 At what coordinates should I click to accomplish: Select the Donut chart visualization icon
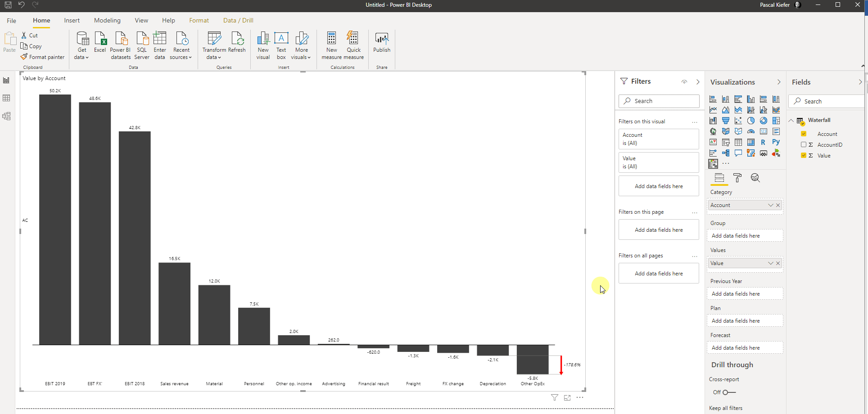(764, 120)
